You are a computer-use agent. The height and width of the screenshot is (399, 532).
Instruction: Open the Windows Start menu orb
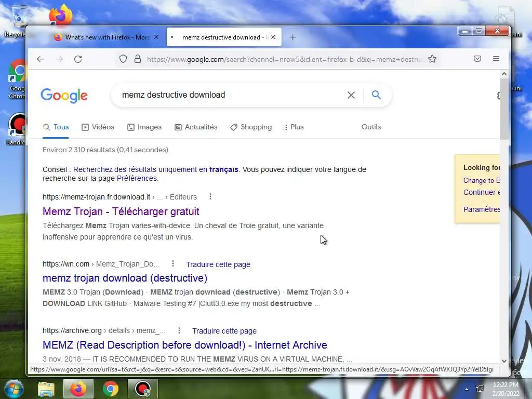(13, 389)
